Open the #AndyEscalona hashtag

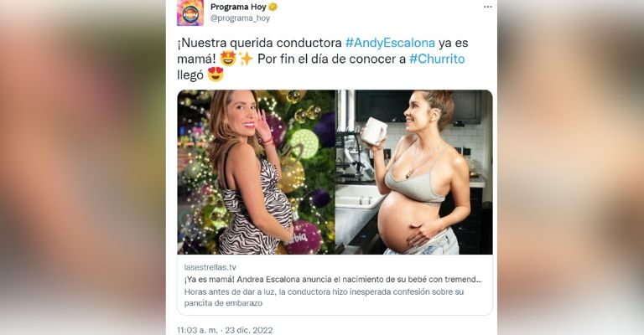(390, 43)
